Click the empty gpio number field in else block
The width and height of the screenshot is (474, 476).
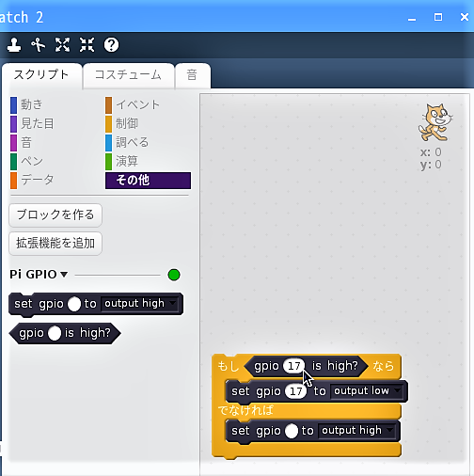292,431
